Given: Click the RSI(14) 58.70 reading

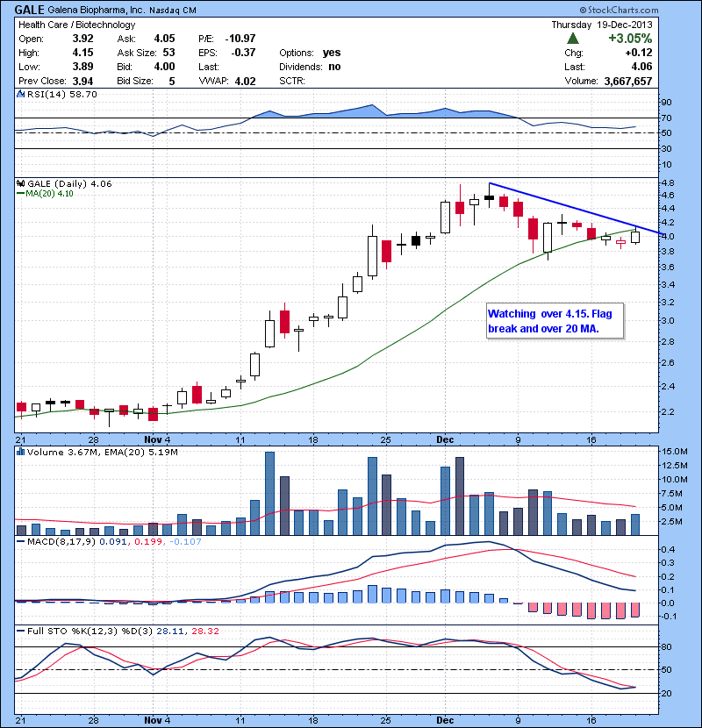Looking at the screenshot, I should (62, 94).
